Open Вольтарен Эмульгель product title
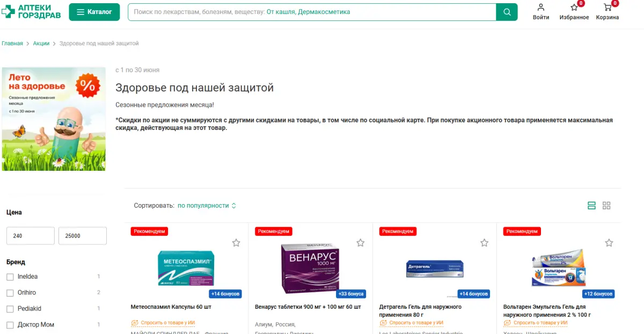 [547, 311]
